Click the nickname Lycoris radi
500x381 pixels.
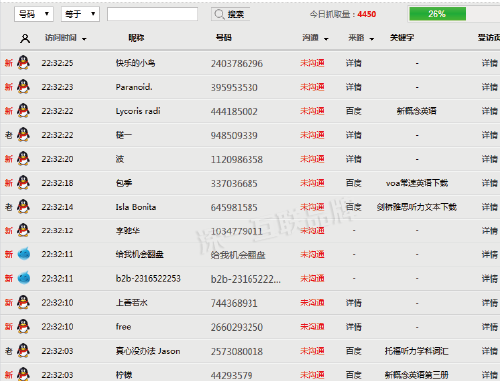[x=138, y=111]
